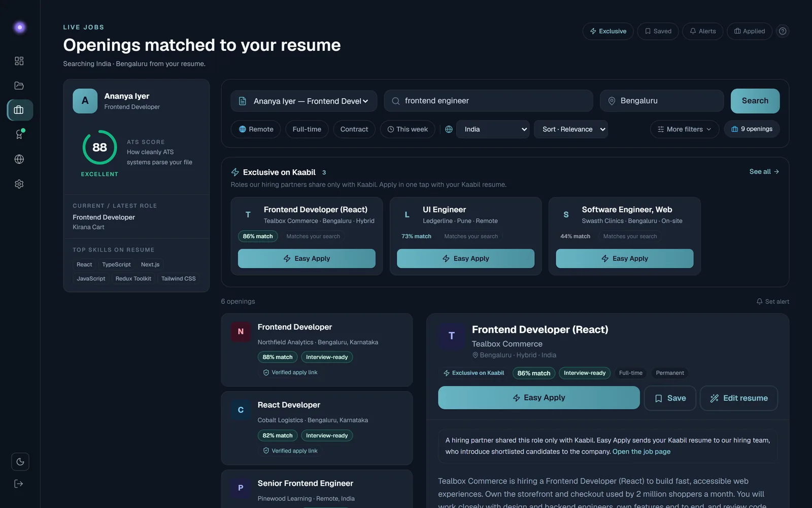The image size is (812, 508).
Task: Click the purple Kaabil logo orb
Action: [x=20, y=27]
